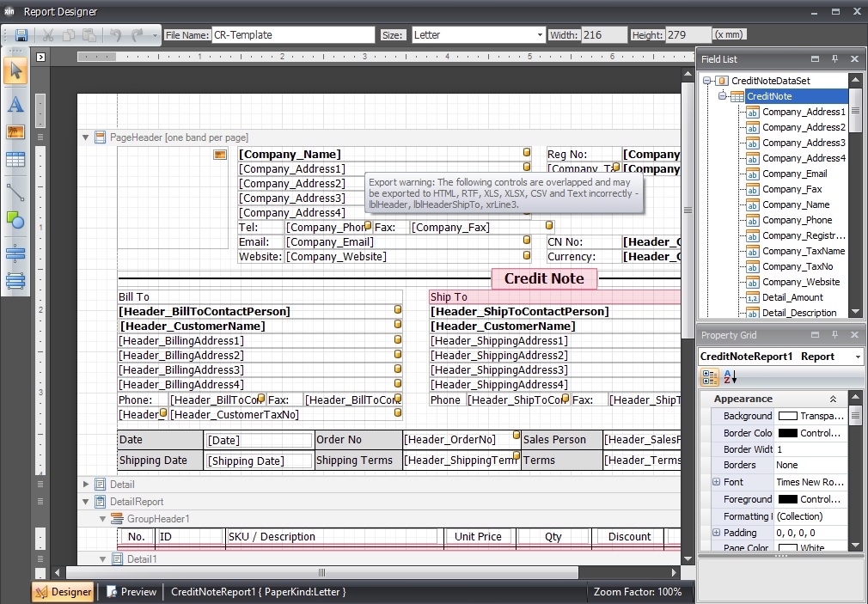This screenshot has width=868, height=604.
Task: Open the CreditNoteReport1 object selector dropdown
Action: point(858,357)
